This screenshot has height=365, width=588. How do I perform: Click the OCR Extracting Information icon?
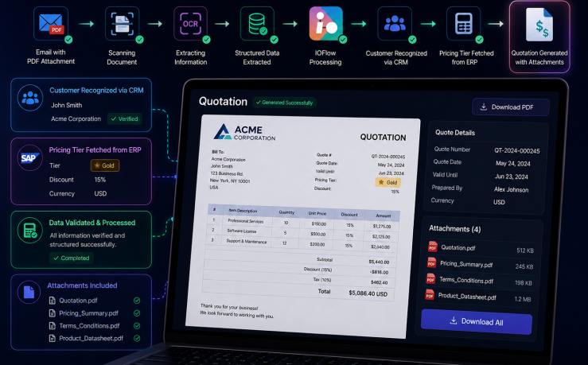(x=190, y=23)
